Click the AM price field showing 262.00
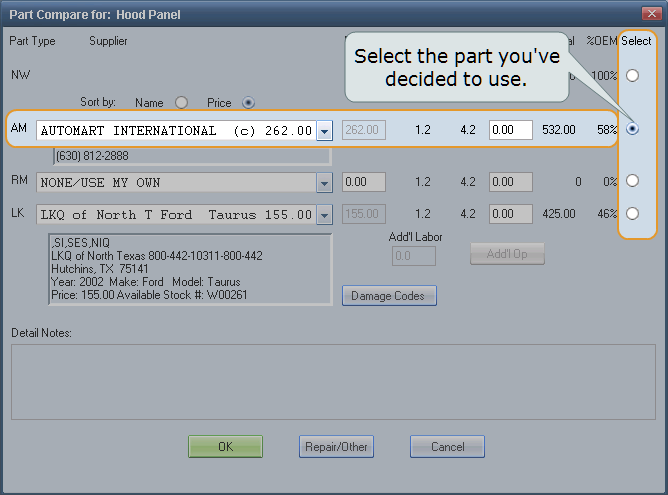The width and height of the screenshot is (668, 495). (x=364, y=130)
